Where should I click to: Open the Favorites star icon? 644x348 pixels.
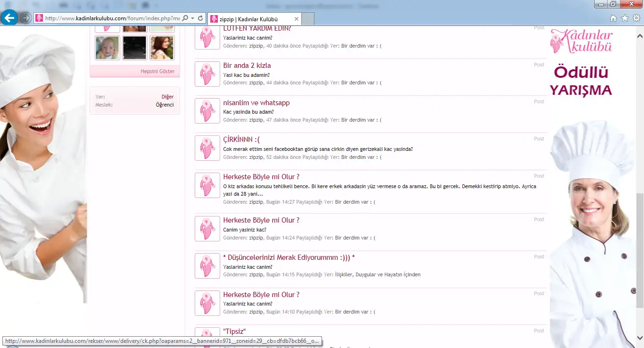click(625, 18)
